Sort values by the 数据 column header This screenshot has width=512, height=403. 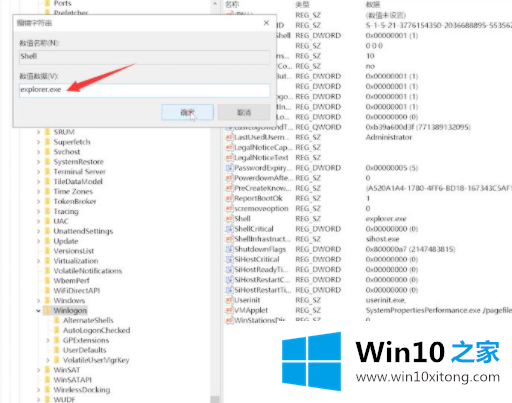coord(373,4)
